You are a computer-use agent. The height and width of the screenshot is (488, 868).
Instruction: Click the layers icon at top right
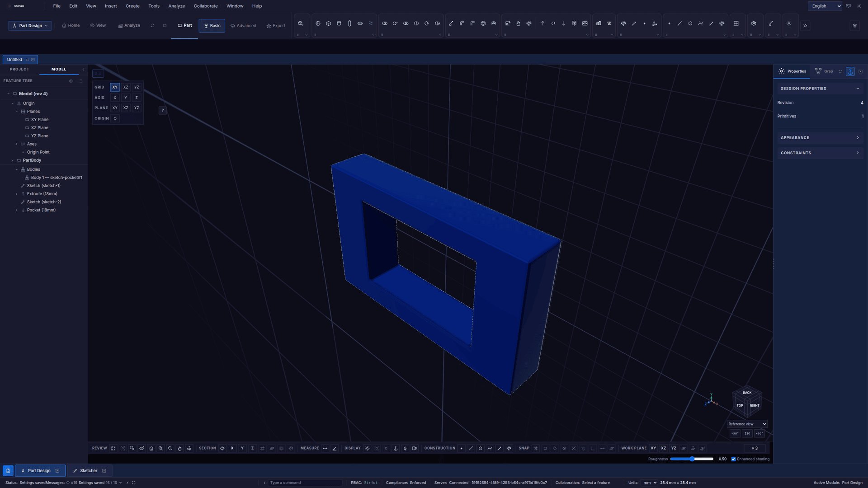[854, 26]
